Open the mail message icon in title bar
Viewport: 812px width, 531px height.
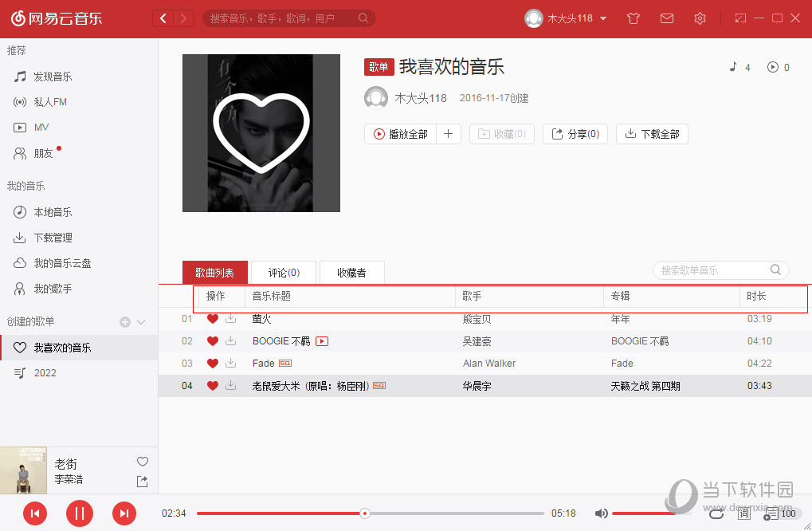click(667, 18)
